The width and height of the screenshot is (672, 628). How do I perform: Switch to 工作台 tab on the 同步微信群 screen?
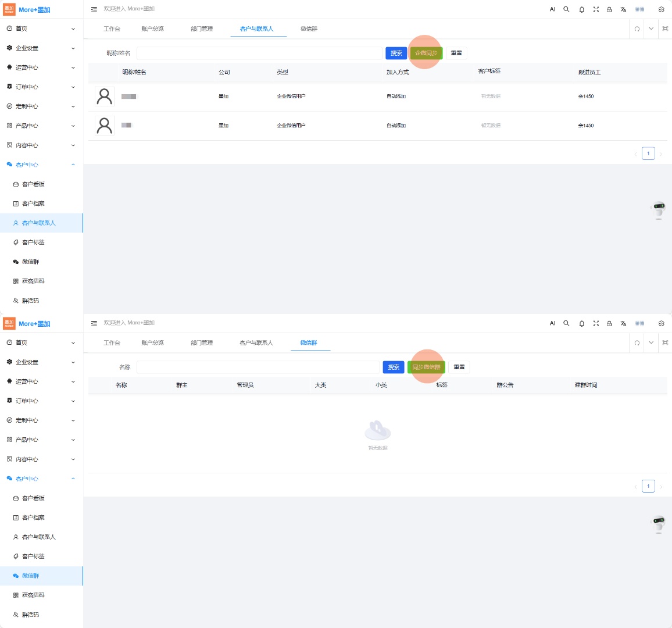pos(112,343)
